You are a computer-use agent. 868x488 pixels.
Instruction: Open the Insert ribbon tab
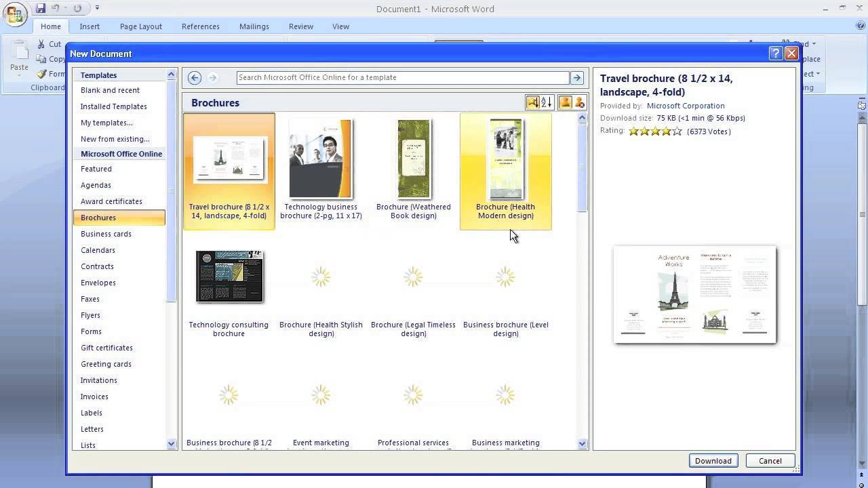(x=90, y=26)
